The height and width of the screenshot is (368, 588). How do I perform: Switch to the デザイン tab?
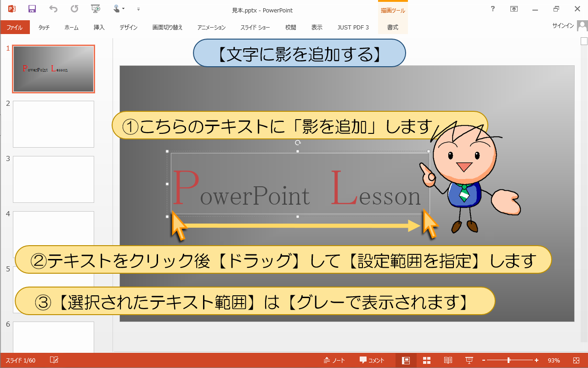(129, 28)
